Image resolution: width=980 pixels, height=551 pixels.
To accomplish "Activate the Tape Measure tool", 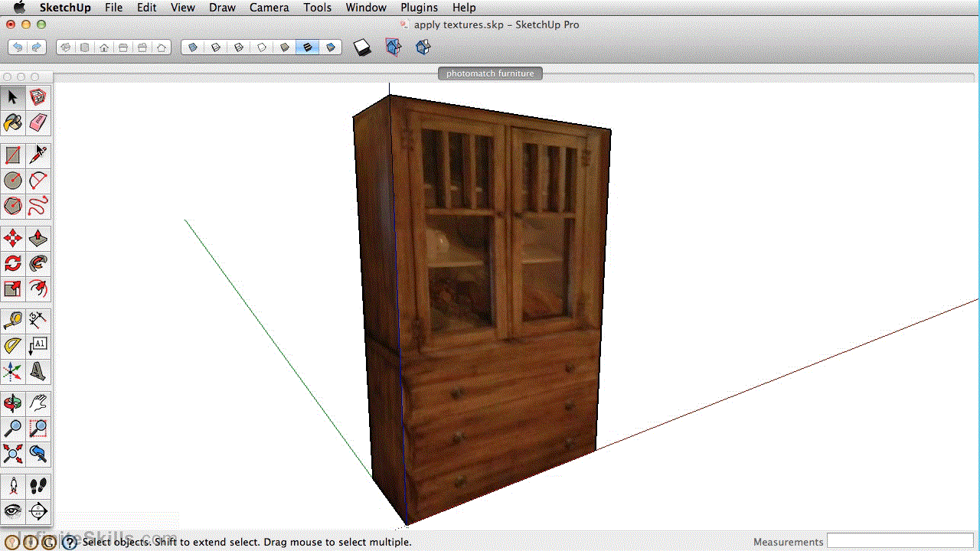I will [x=13, y=321].
